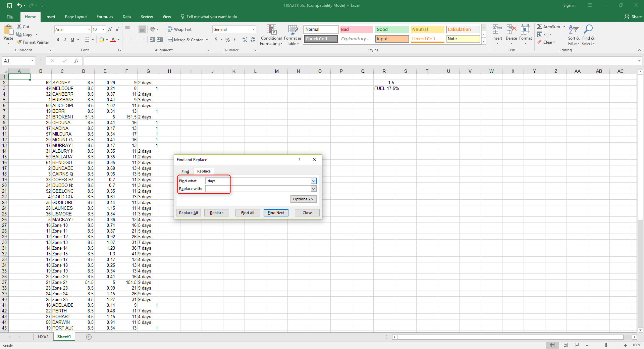Click the Increase Indent icon

(160, 40)
